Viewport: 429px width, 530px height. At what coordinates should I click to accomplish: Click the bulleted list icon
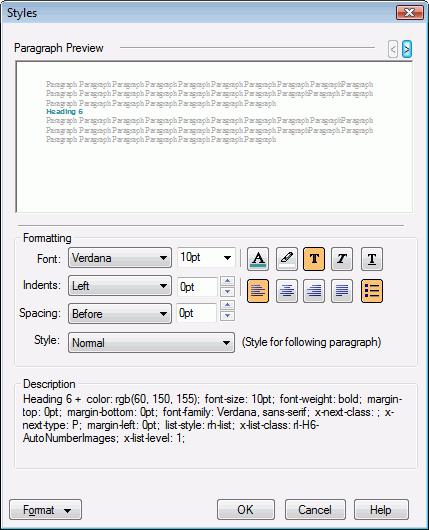[372, 291]
